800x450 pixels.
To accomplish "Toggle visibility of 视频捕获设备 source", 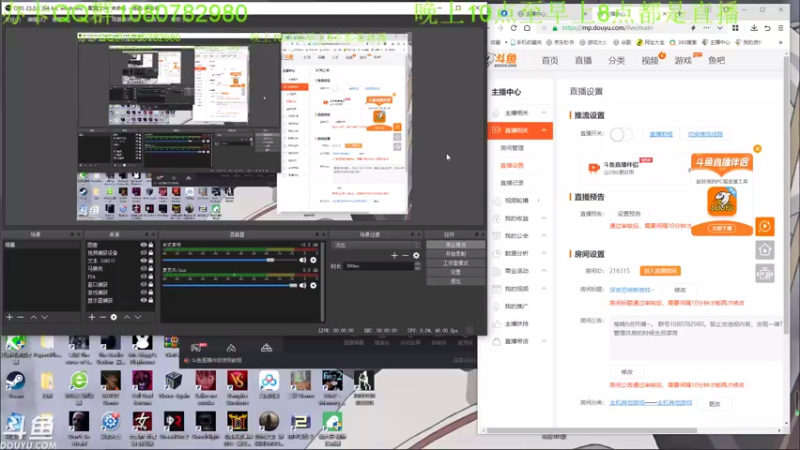I will (x=143, y=253).
